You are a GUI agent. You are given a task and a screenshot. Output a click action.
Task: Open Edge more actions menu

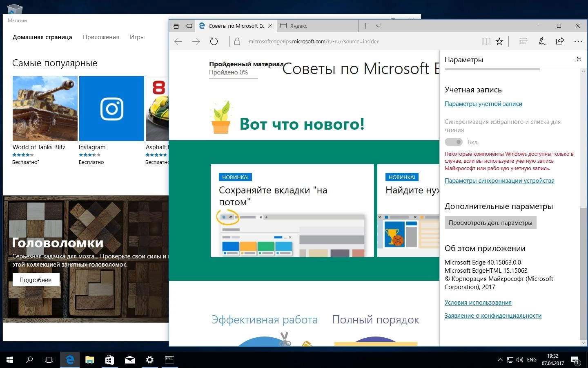578,41
